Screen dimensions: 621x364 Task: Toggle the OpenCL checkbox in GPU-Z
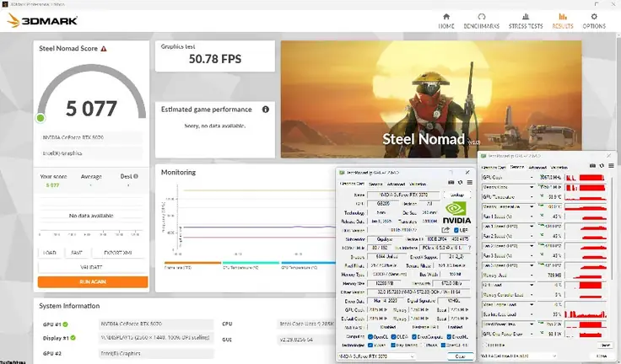click(x=370, y=337)
